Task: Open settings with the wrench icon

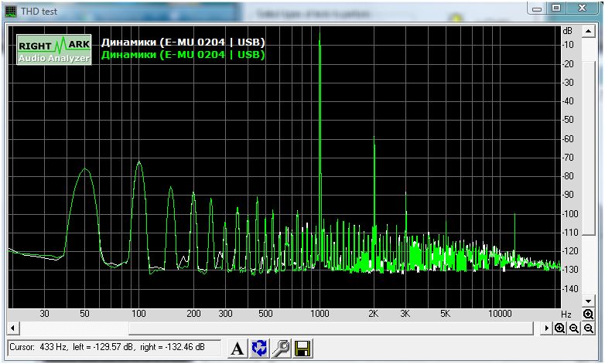Action: click(281, 349)
